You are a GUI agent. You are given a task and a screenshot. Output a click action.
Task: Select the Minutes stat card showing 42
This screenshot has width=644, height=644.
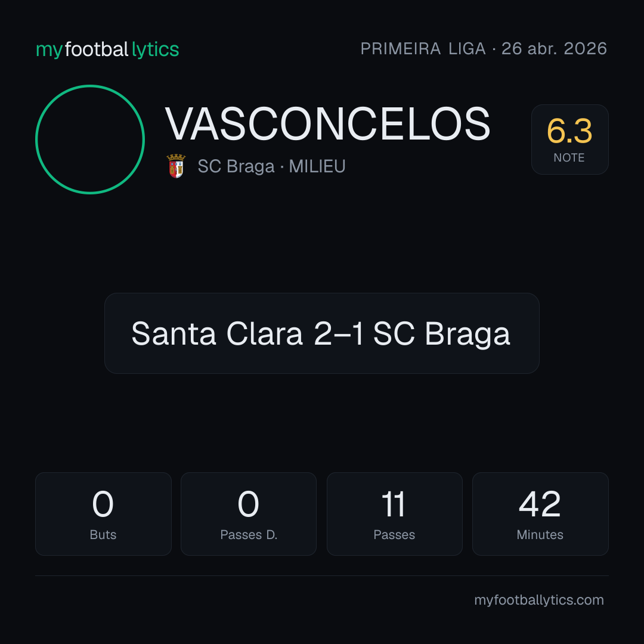pos(540,514)
